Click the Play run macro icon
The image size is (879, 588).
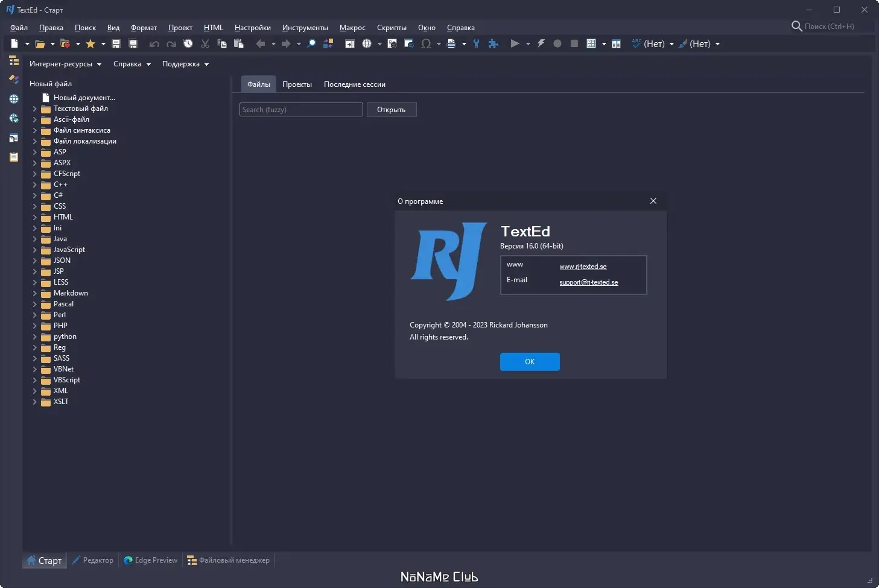[515, 43]
